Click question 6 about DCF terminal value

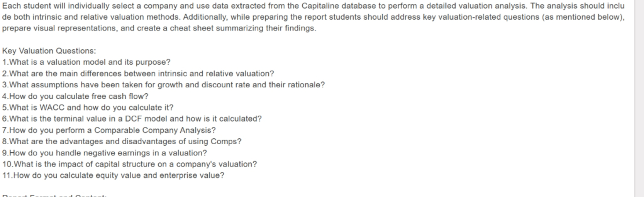pyautogui.click(x=132, y=119)
